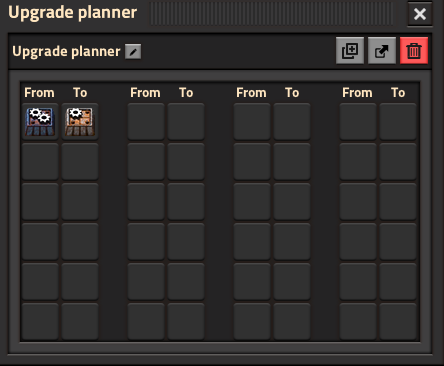This screenshot has width=444, height=366.
Task: Select the empty From slot in first column, second row
Action: point(40,161)
